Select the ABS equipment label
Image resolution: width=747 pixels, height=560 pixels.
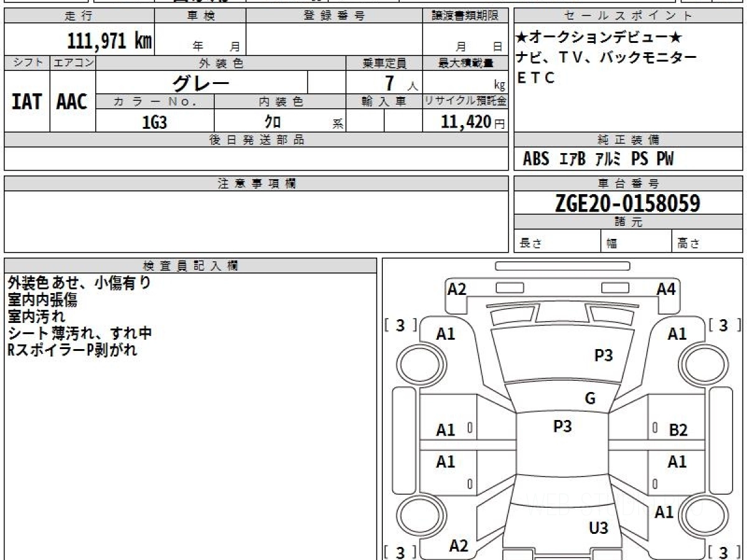pos(536,159)
